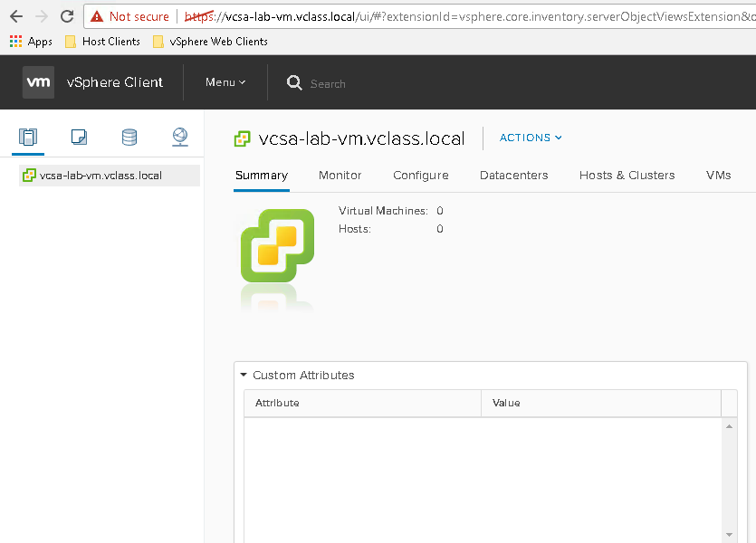Screen dimensions: 756x543
Task: Click the search magnifier icon
Action: click(x=294, y=83)
